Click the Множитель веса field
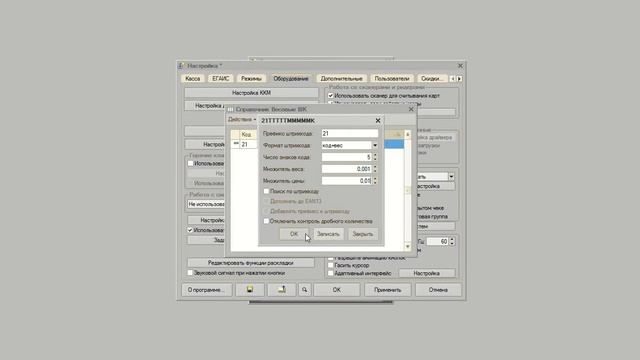This screenshot has height=360, width=640. point(347,169)
